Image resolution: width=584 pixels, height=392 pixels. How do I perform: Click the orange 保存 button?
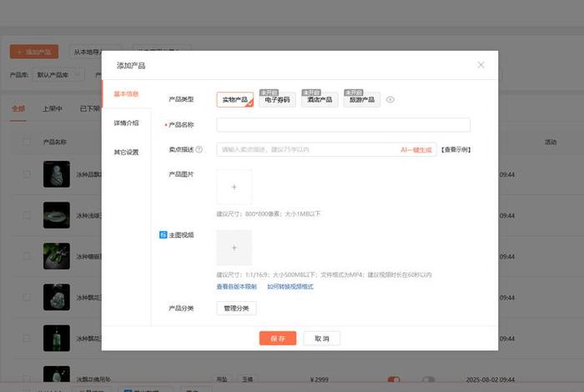click(x=278, y=339)
